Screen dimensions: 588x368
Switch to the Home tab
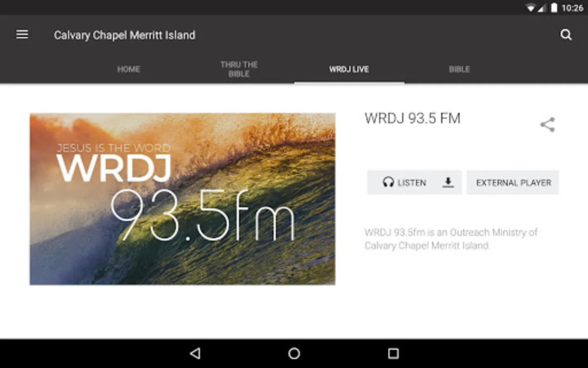129,69
